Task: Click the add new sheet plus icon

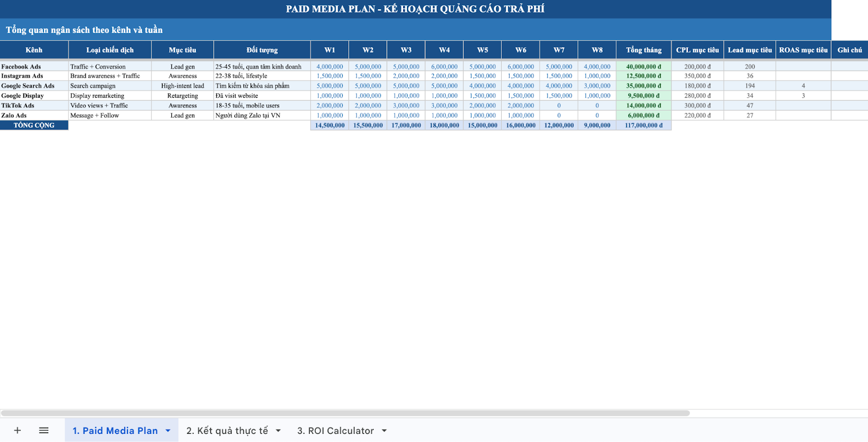Action: tap(17, 431)
